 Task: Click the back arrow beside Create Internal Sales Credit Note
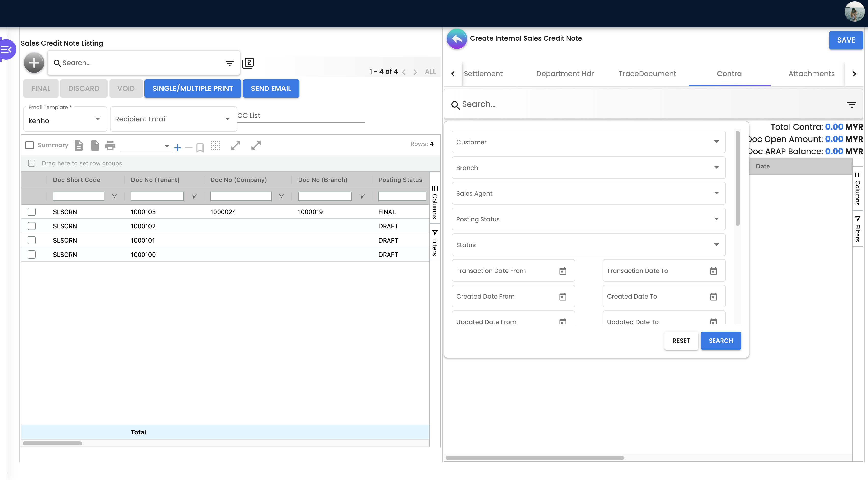(x=457, y=39)
